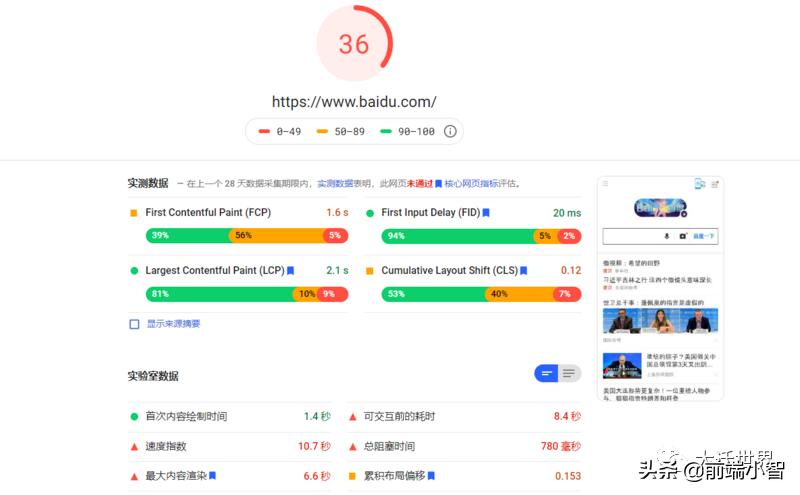This screenshot has height=495, width=800.
Task: Click the three-person news image in preview
Action: pos(660,320)
